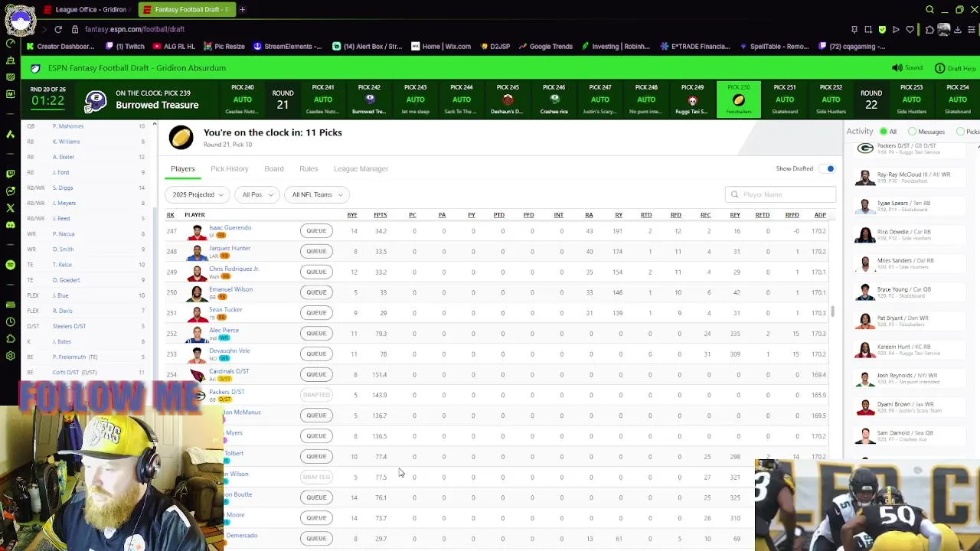Click the browser heart favorites icon
Image resolution: width=980 pixels, height=551 pixels.
pyautogui.click(x=910, y=29)
